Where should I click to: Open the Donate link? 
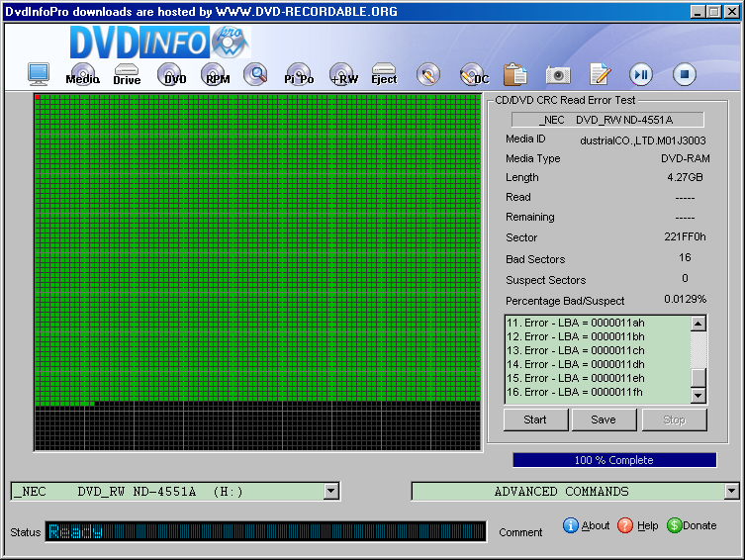click(699, 525)
